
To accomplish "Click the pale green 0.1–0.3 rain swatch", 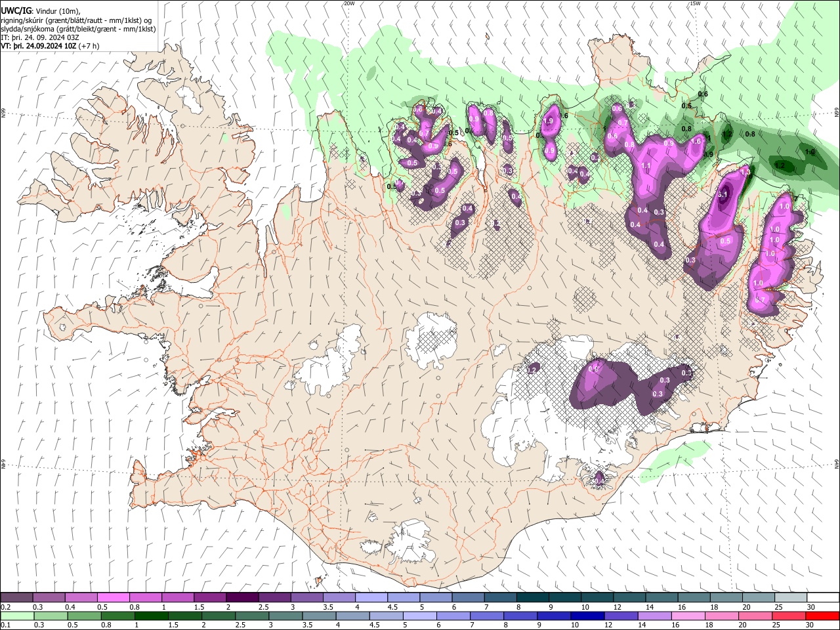I will [x=17, y=616].
